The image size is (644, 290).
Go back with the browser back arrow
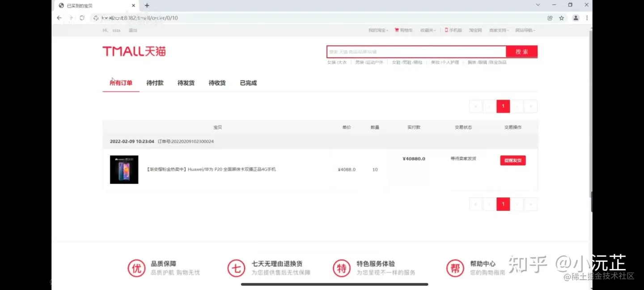(59, 18)
